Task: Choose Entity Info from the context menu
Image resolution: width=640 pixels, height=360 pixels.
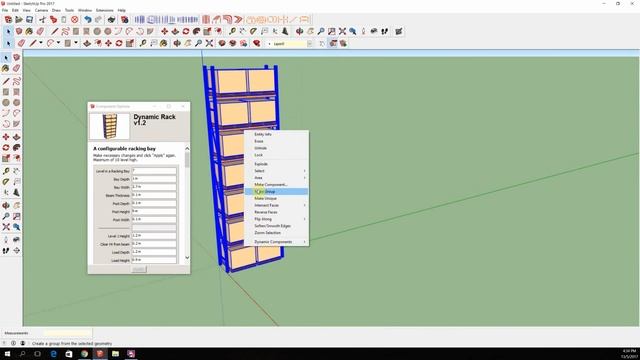Action: pos(276,134)
